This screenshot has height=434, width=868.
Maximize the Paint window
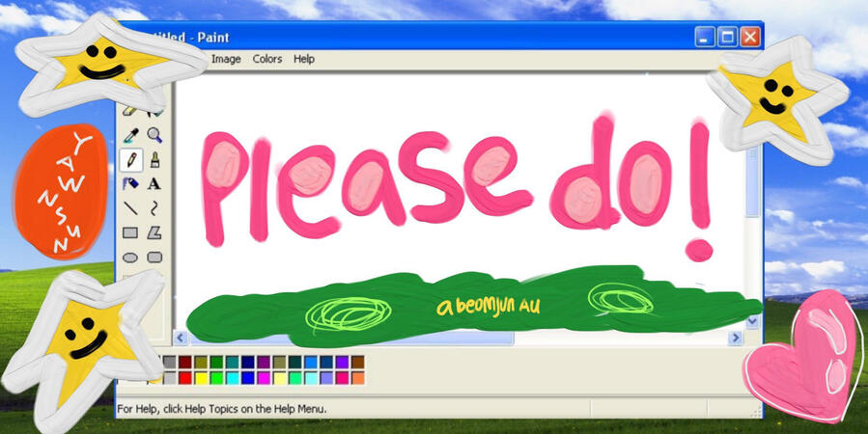(x=728, y=38)
